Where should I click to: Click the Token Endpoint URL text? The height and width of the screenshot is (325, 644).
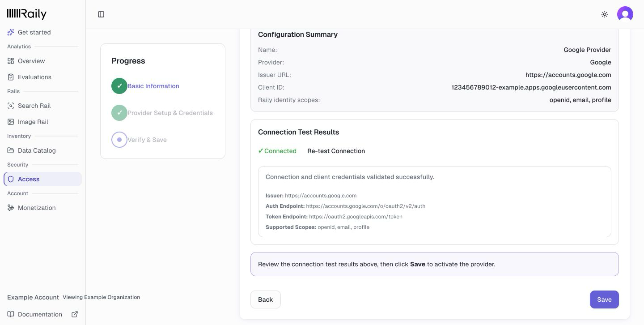[356, 217]
